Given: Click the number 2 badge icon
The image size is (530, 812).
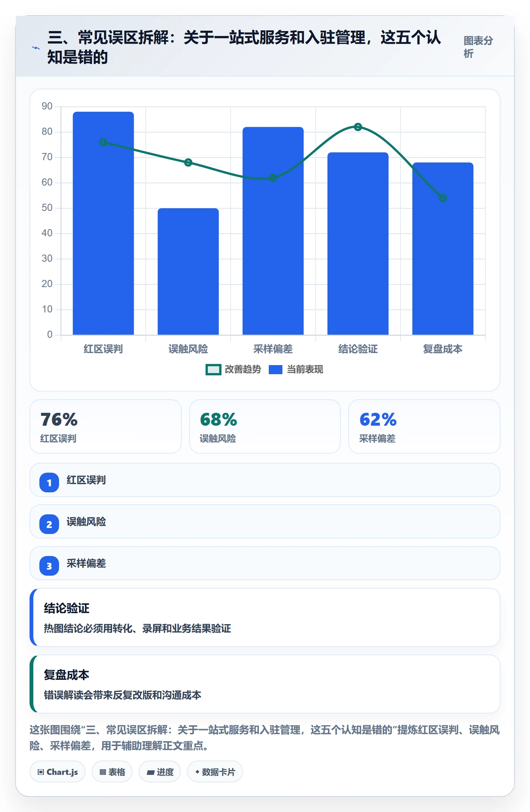Looking at the screenshot, I should coord(49,524).
